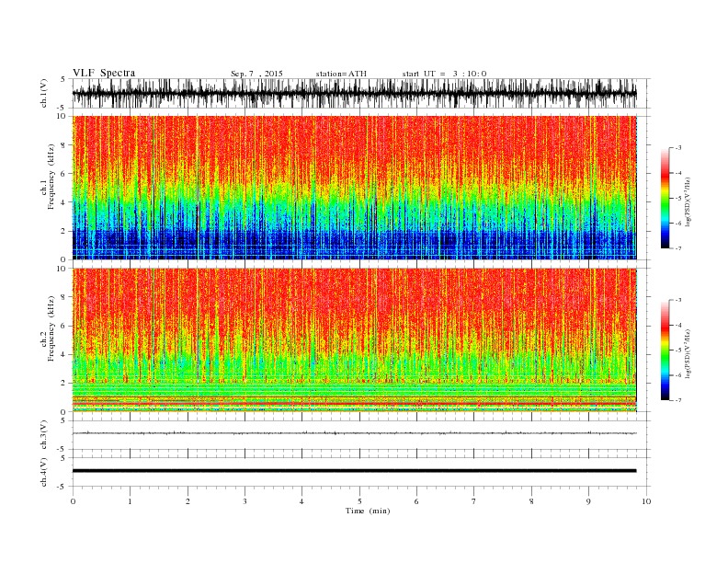Select the "ch.1(V)" waveform axis label
This screenshot has height=563, width=728.
pyautogui.click(x=44, y=93)
